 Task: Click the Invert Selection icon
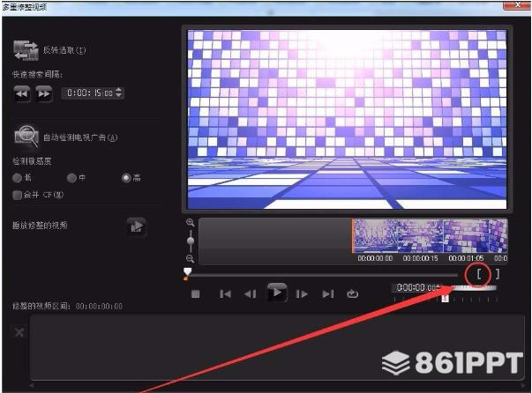pyautogui.click(x=26, y=50)
